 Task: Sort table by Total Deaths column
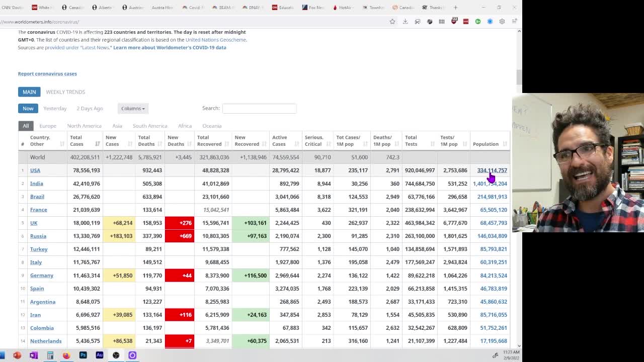[x=150, y=141]
